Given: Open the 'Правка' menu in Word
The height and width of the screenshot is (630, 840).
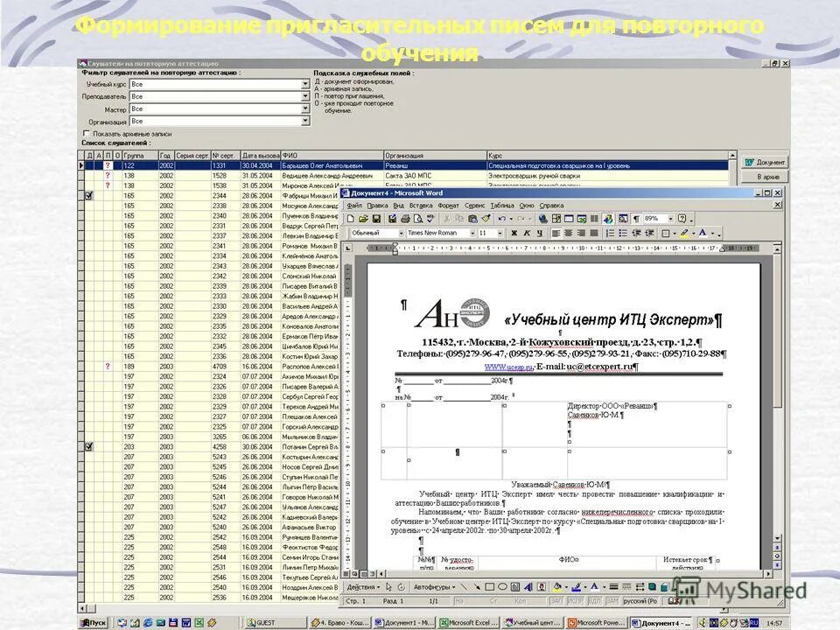Looking at the screenshot, I should click(x=377, y=205).
